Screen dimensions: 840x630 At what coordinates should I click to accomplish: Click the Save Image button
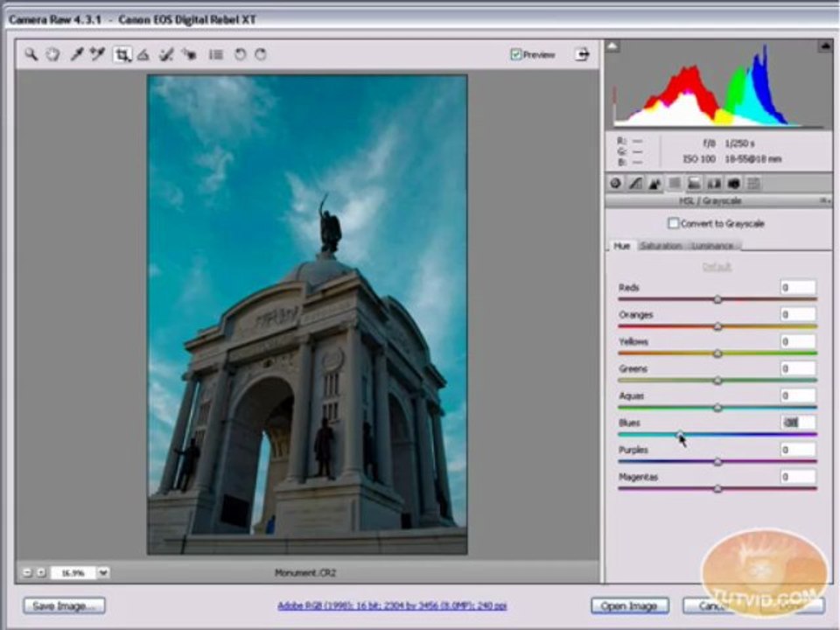click(x=64, y=605)
